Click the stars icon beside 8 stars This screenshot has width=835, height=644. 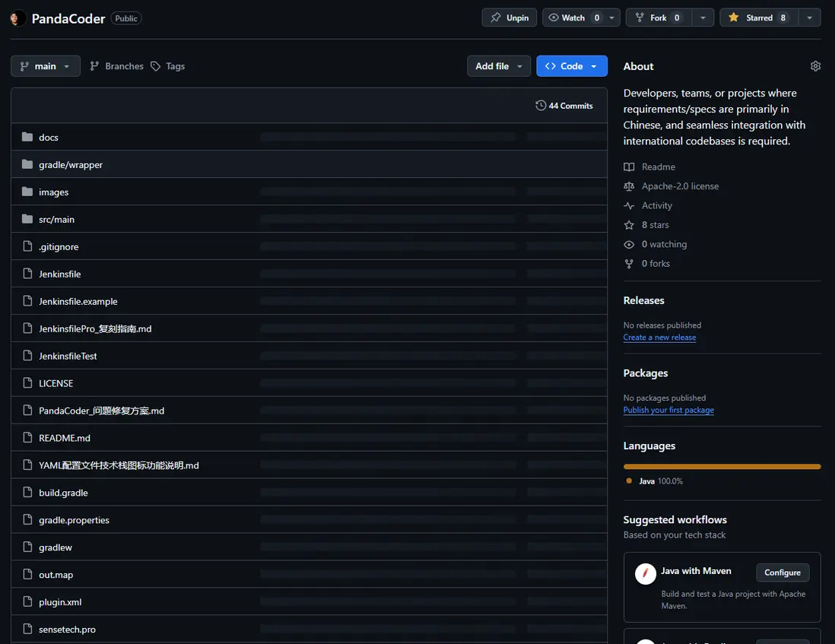tap(629, 225)
